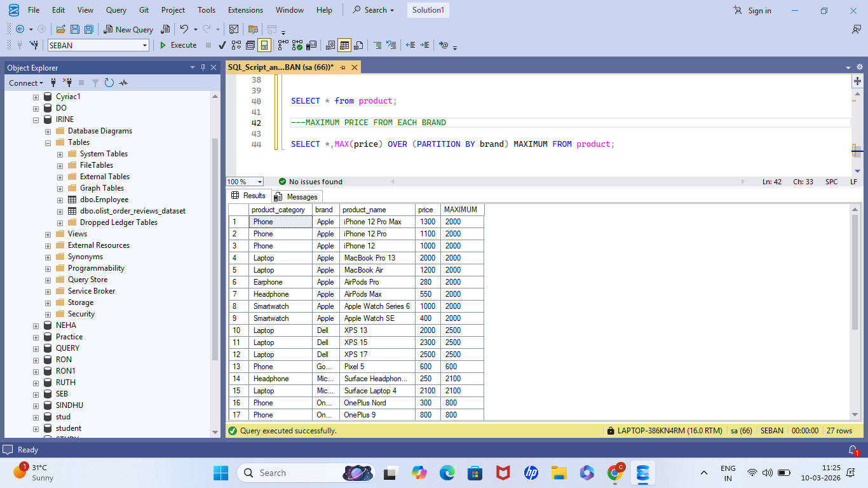
Task: Click the Open File folder icon
Action: click(x=61, y=29)
